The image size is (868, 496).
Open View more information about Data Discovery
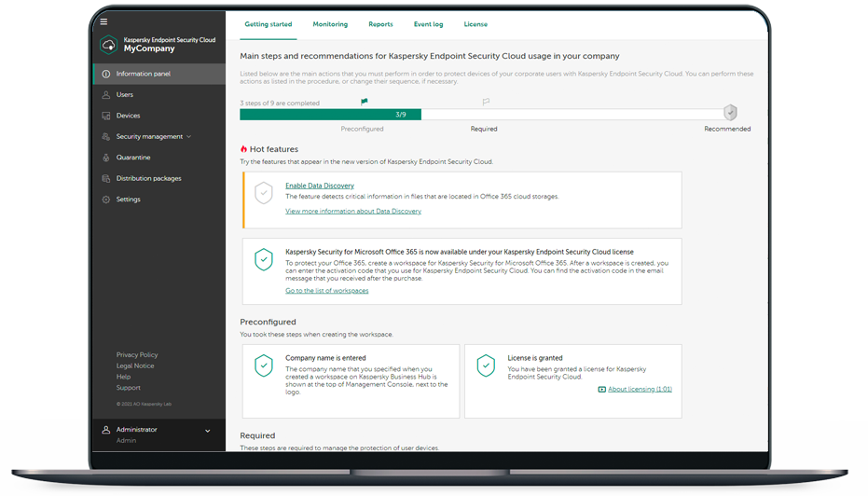(x=353, y=212)
